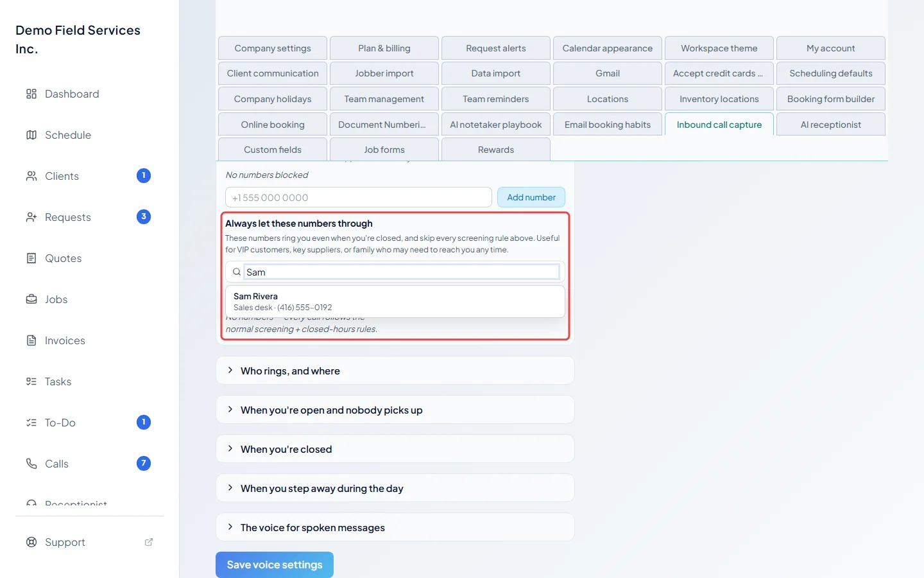Expand the When you're closed section
924x578 pixels.
395,449
